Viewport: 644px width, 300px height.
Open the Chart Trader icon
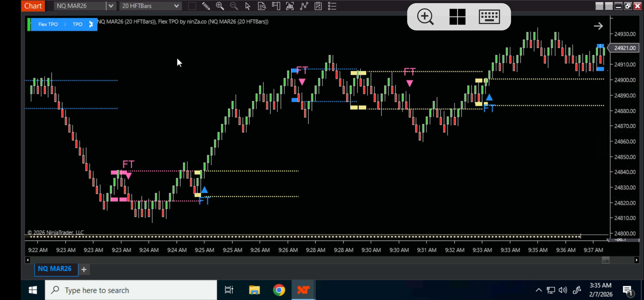coord(276,6)
